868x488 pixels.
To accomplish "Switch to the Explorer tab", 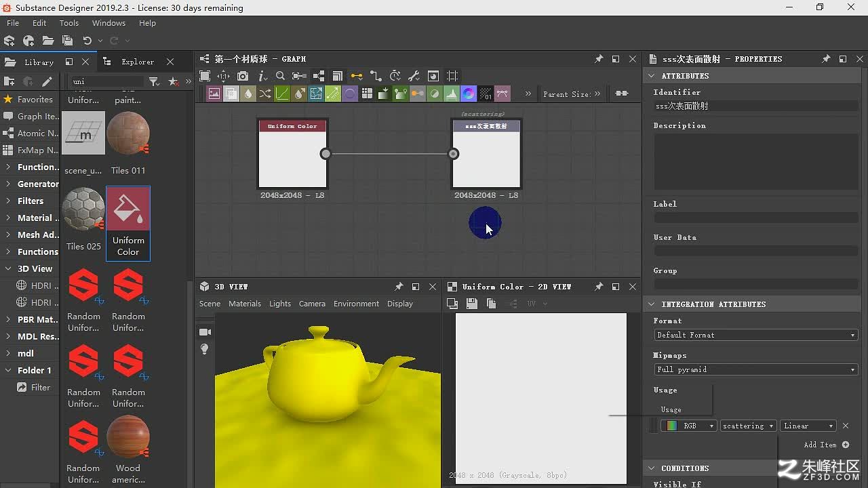I will tap(138, 62).
